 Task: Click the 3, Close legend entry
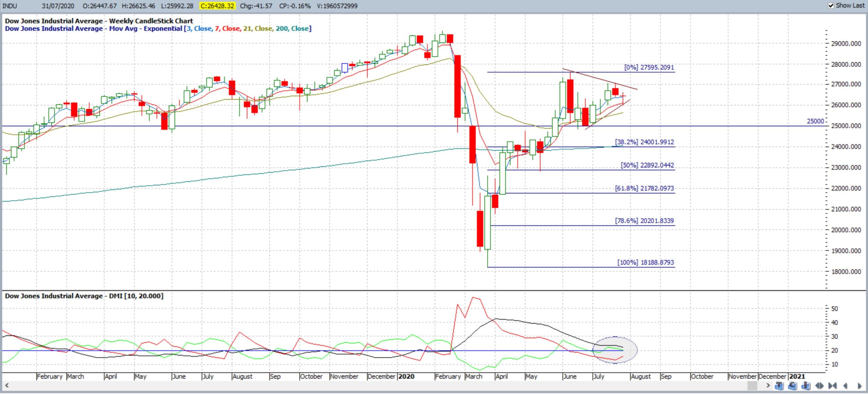[199, 28]
